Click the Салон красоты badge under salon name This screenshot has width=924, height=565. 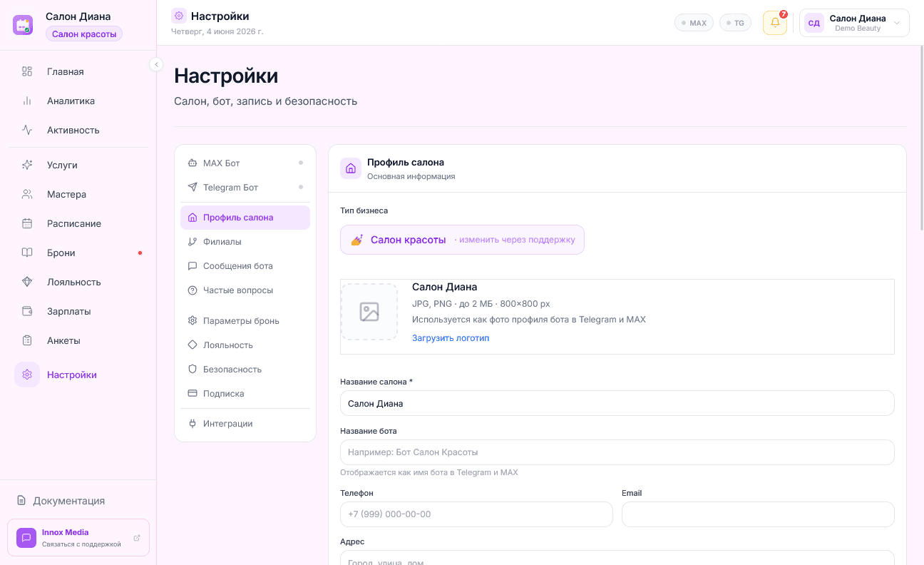[x=84, y=34]
